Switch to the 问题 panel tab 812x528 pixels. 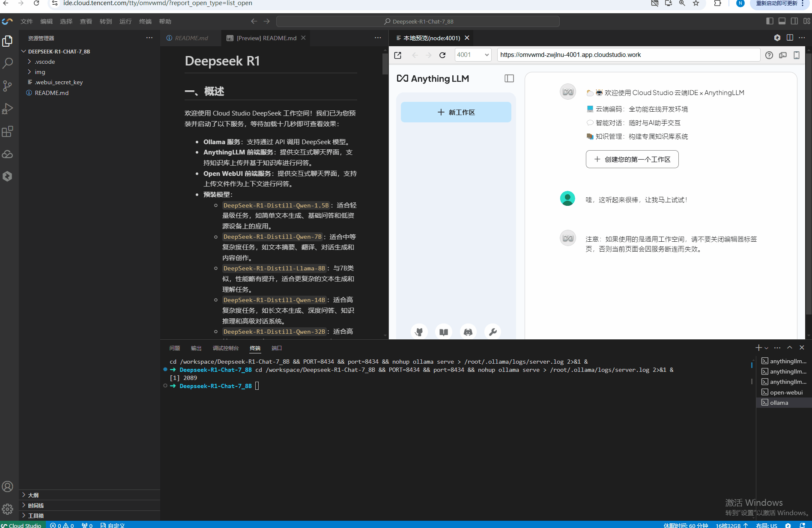[x=175, y=348]
